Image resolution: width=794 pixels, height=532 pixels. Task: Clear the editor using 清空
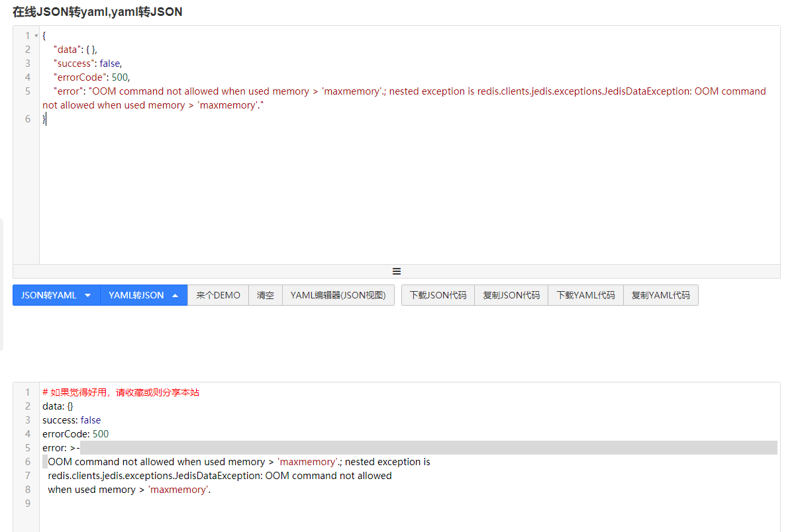click(266, 295)
